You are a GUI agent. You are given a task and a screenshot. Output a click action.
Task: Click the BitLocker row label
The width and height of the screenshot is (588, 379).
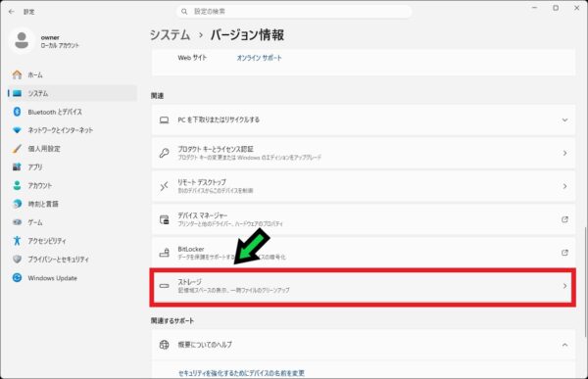(191, 249)
